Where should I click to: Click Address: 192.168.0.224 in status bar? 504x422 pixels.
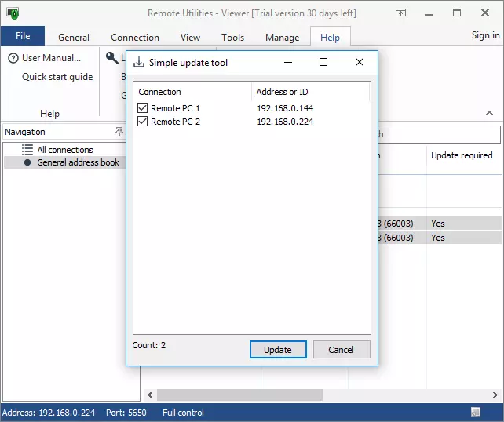click(49, 413)
